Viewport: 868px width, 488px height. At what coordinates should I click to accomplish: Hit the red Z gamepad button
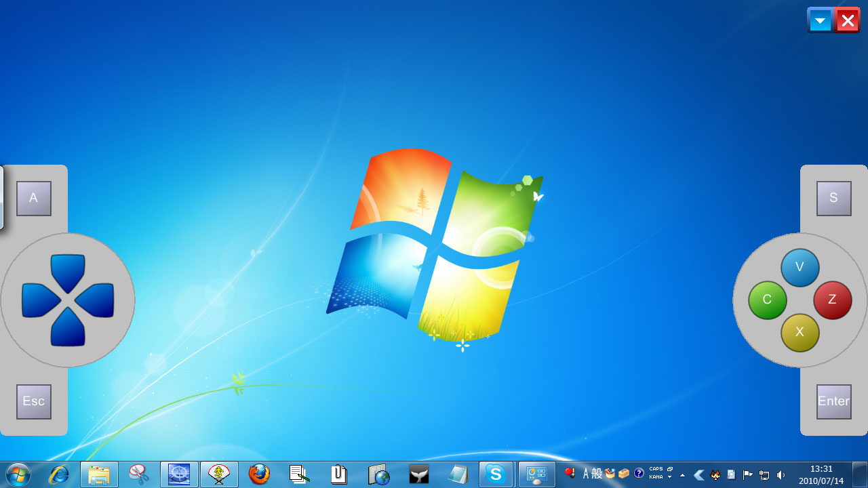(833, 300)
